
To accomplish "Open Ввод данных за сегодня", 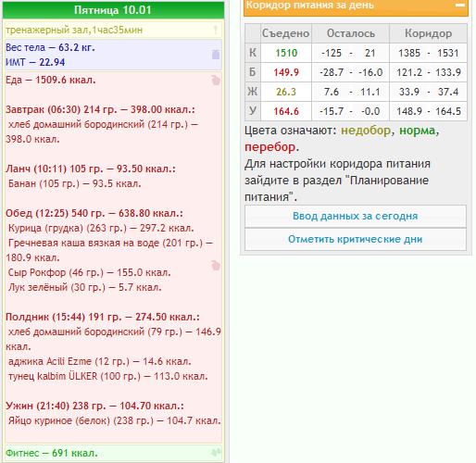I will (x=356, y=216).
